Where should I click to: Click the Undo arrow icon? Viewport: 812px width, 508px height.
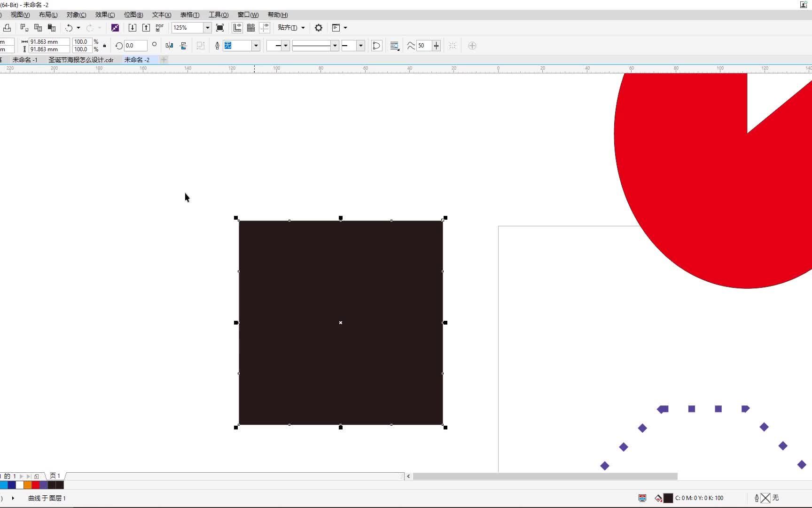(69, 28)
